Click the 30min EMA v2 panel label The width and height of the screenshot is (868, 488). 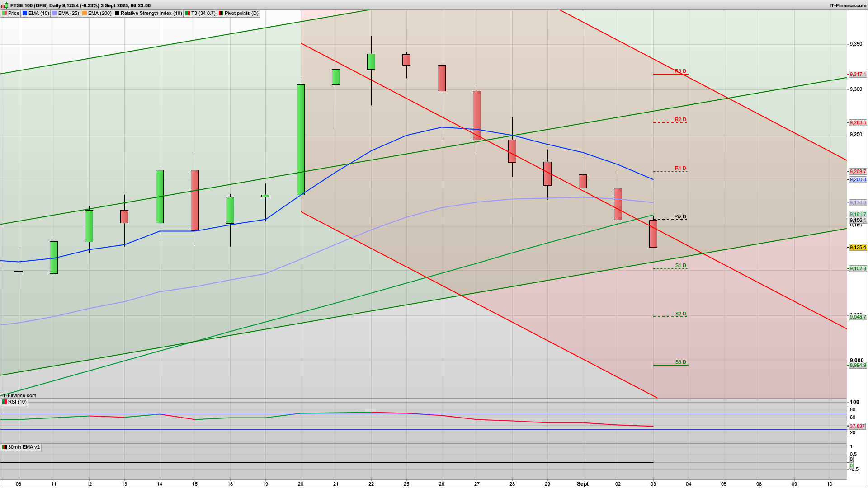coord(21,447)
